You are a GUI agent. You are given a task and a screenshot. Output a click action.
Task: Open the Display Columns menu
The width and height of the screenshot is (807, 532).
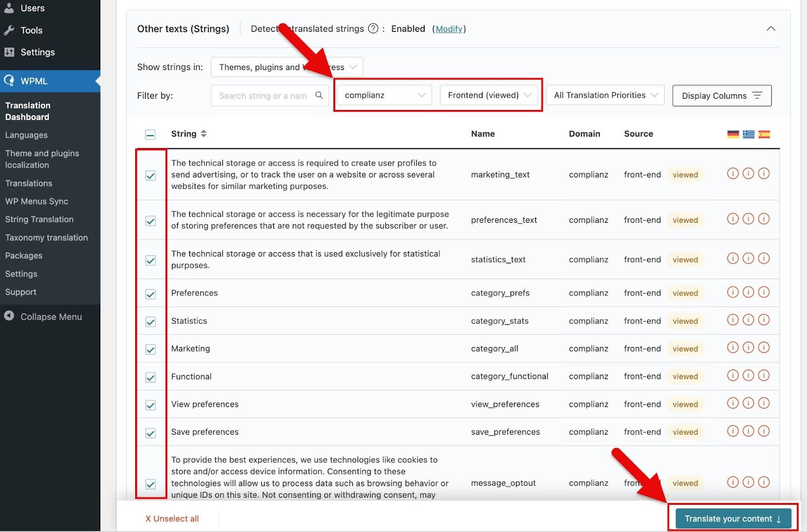tap(722, 96)
